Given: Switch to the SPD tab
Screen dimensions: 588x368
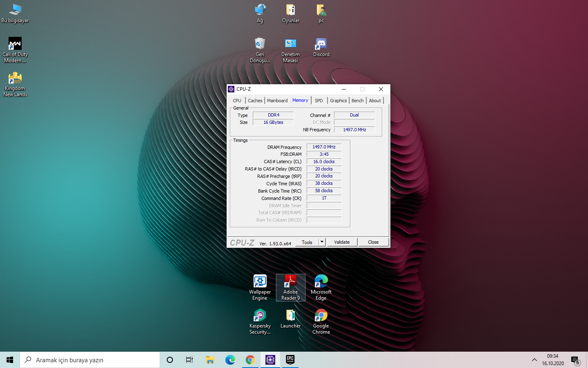Looking at the screenshot, I should pyautogui.click(x=319, y=101).
